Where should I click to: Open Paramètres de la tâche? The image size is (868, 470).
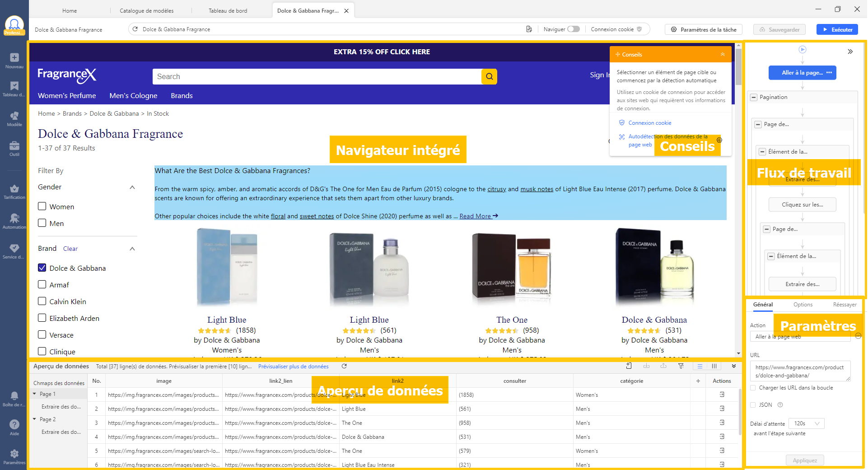tap(704, 29)
